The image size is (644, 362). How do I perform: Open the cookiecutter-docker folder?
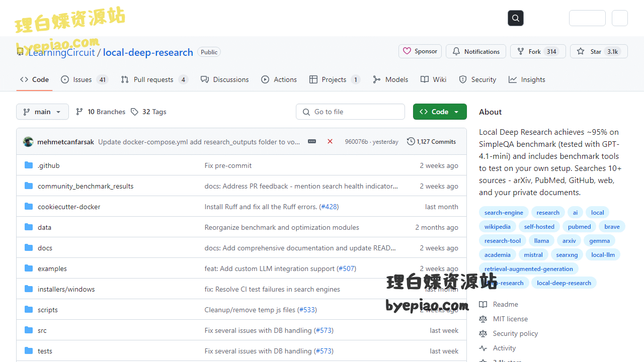pyautogui.click(x=69, y=207)
